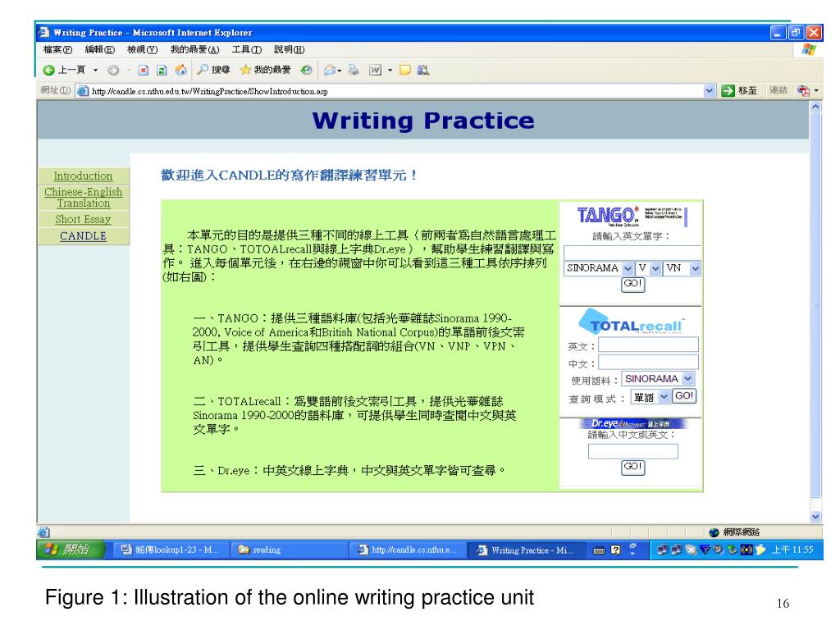Click the vertical scrollbar thumb

(x=815, y=305)
